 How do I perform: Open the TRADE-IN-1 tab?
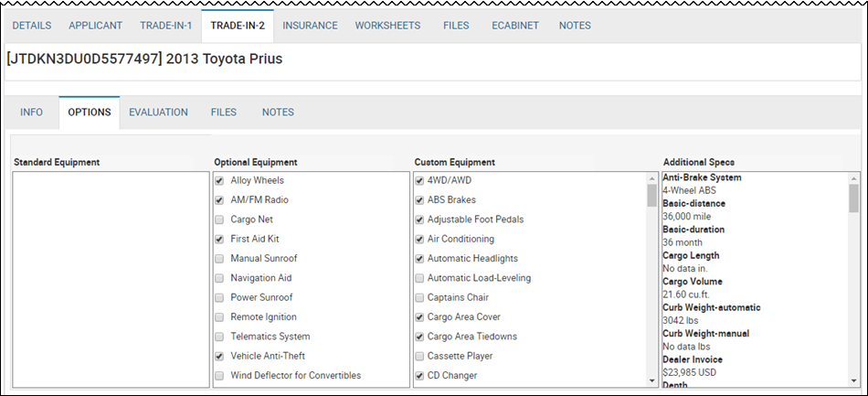166,26
